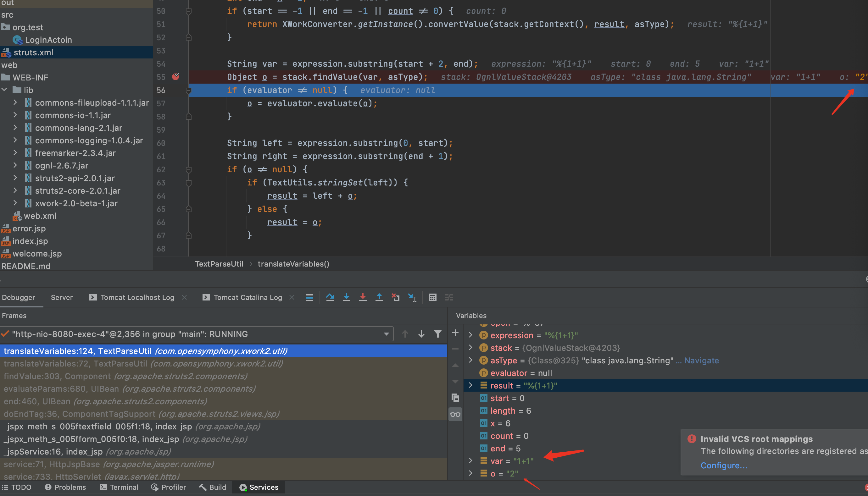Open the Profiler tool window
The width and height of the screenshot is (868, 496).
pos(168,487)
